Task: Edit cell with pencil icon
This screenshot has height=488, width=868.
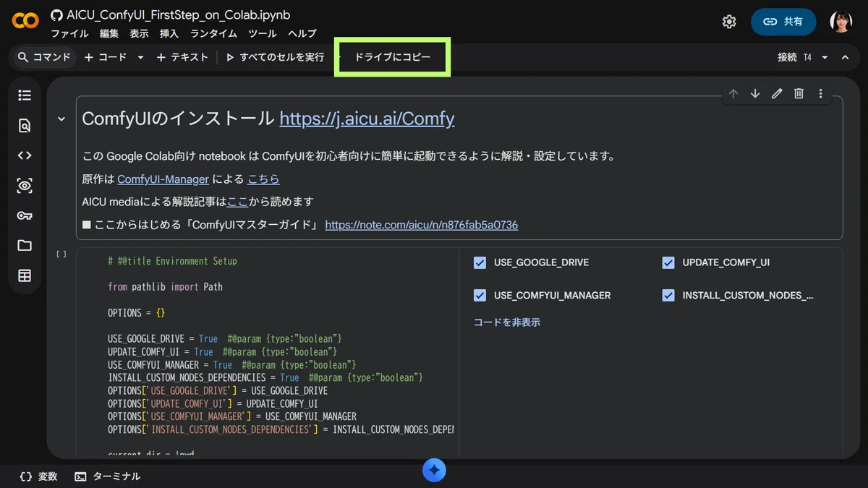Action: (x=777, y=94)
